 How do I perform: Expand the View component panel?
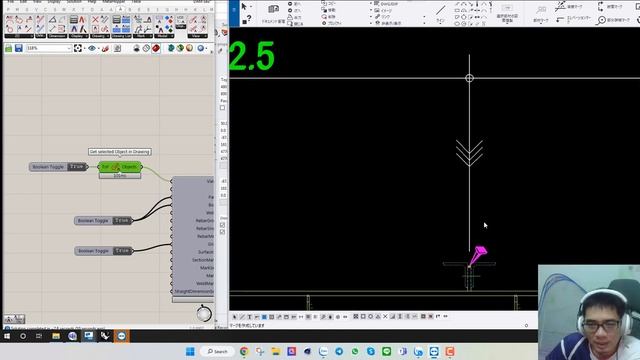click(198, 36)
